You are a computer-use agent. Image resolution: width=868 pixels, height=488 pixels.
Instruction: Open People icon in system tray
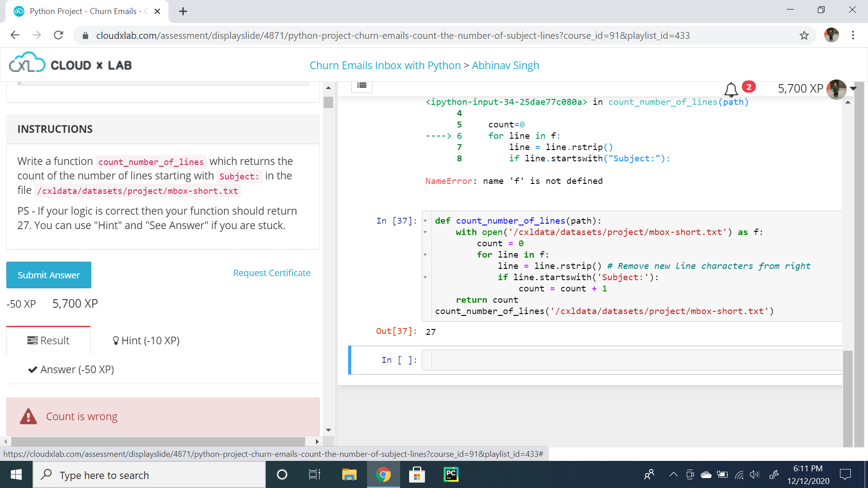click(x=649, y=474)
